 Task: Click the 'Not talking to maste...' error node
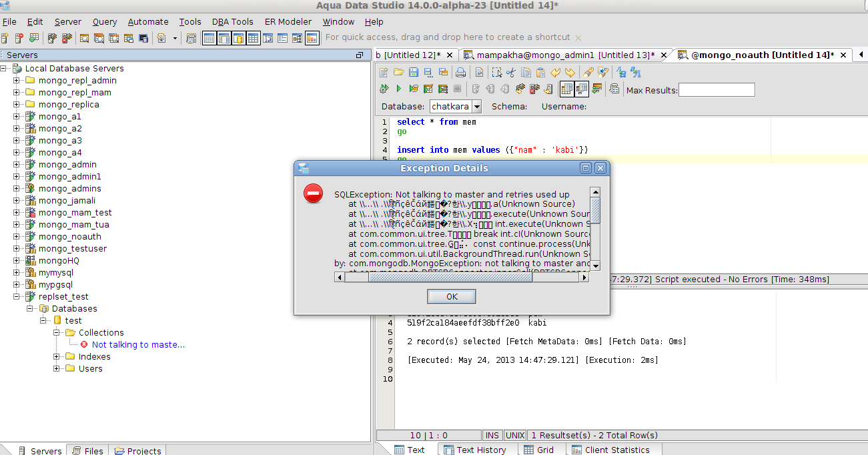[138, 344]
